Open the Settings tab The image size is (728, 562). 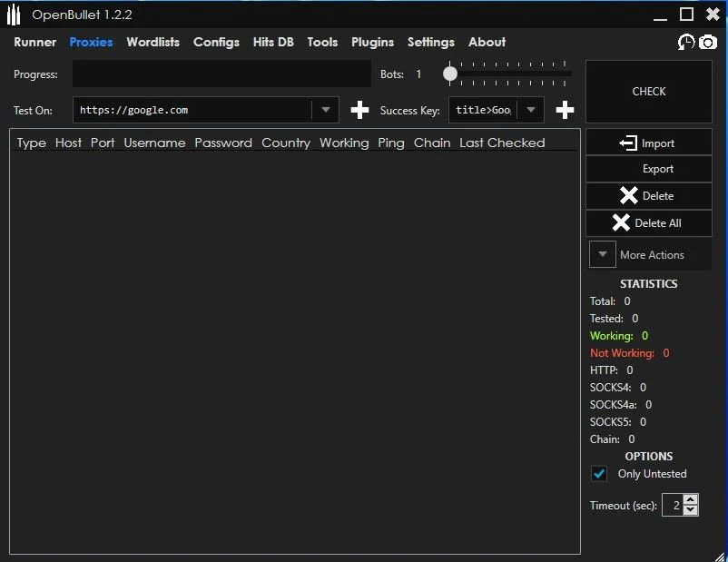[431, 43]
